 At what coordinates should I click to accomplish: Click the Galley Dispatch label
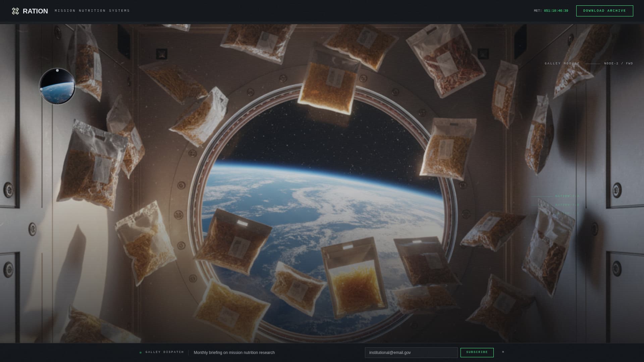coord(165,352)
